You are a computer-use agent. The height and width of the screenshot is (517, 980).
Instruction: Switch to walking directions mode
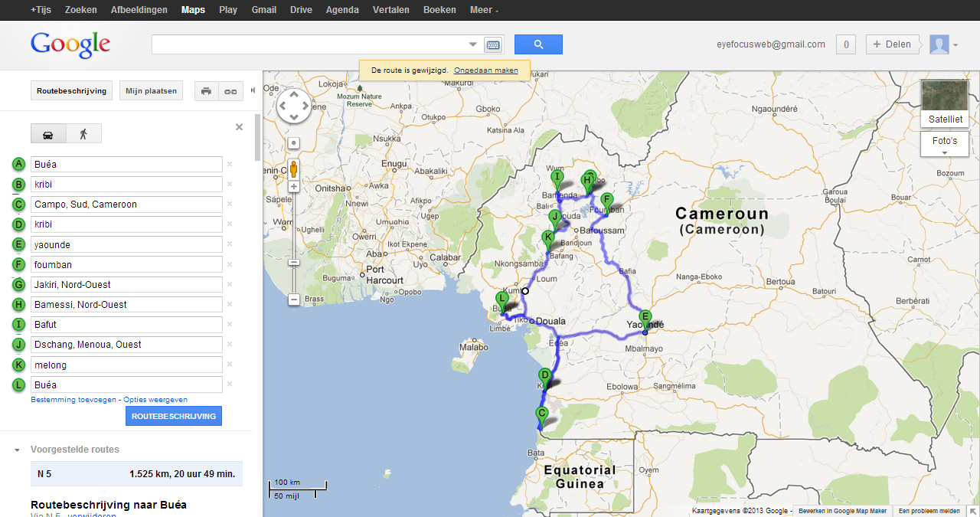[83, 134]
